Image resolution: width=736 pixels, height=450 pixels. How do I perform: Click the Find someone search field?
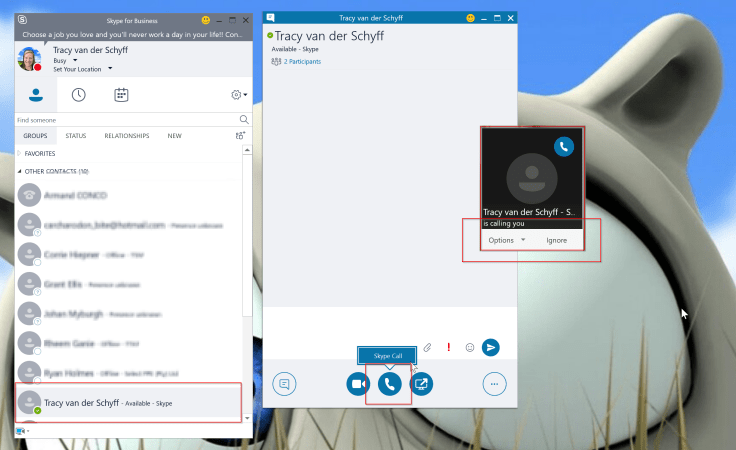[x=120, y=120]
